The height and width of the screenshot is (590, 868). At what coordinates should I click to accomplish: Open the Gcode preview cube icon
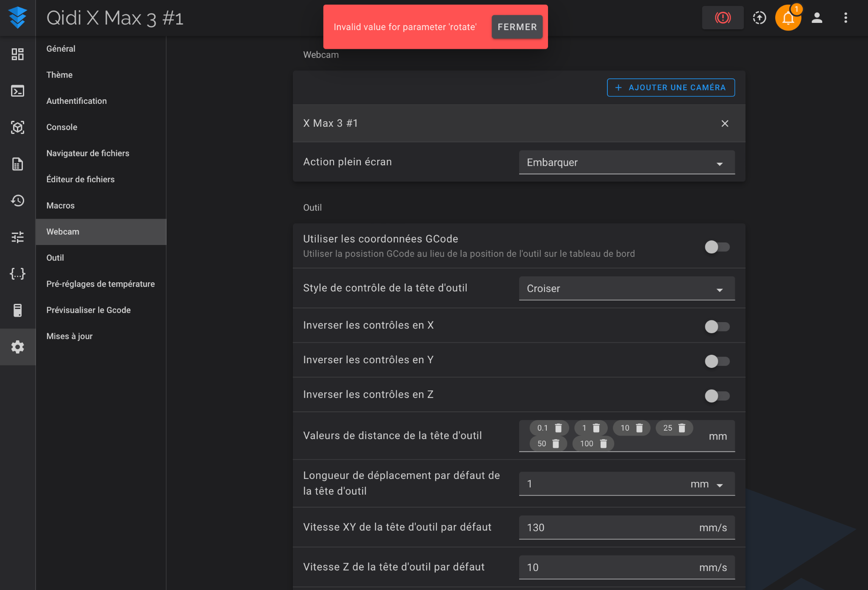(17, 127)
